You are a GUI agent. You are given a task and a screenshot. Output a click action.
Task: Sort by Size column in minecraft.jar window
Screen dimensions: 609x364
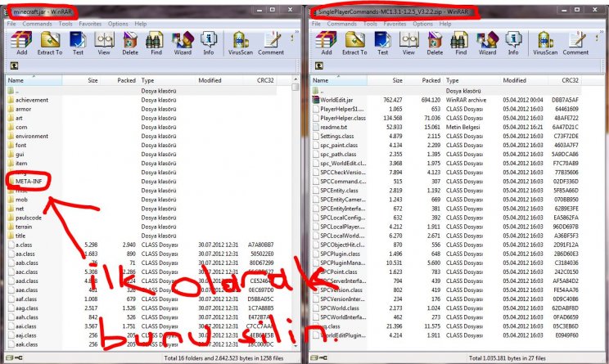pos(80,80)
